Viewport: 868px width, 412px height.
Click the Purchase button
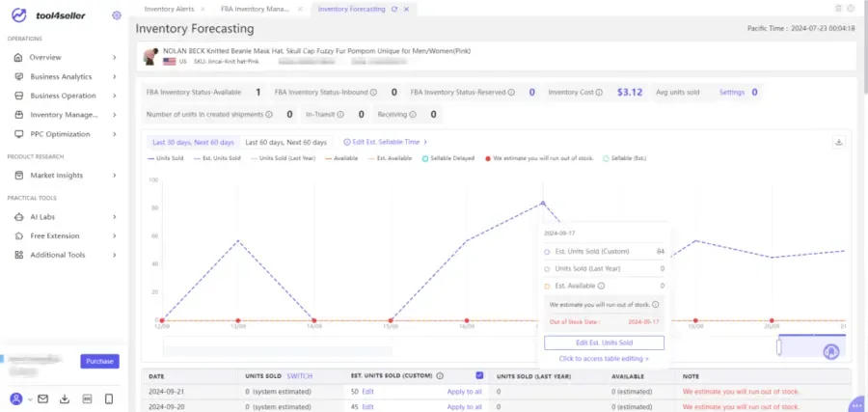click(99, 361)
